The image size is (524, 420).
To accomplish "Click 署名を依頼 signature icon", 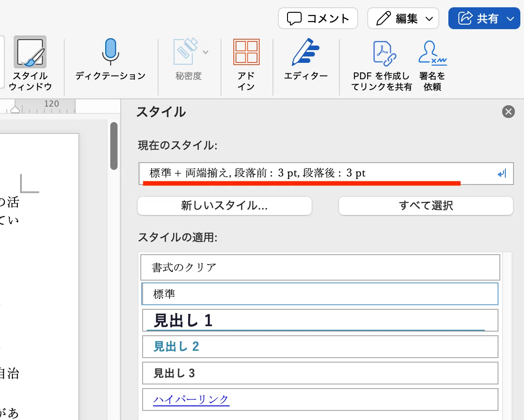I will coord(432,52).
